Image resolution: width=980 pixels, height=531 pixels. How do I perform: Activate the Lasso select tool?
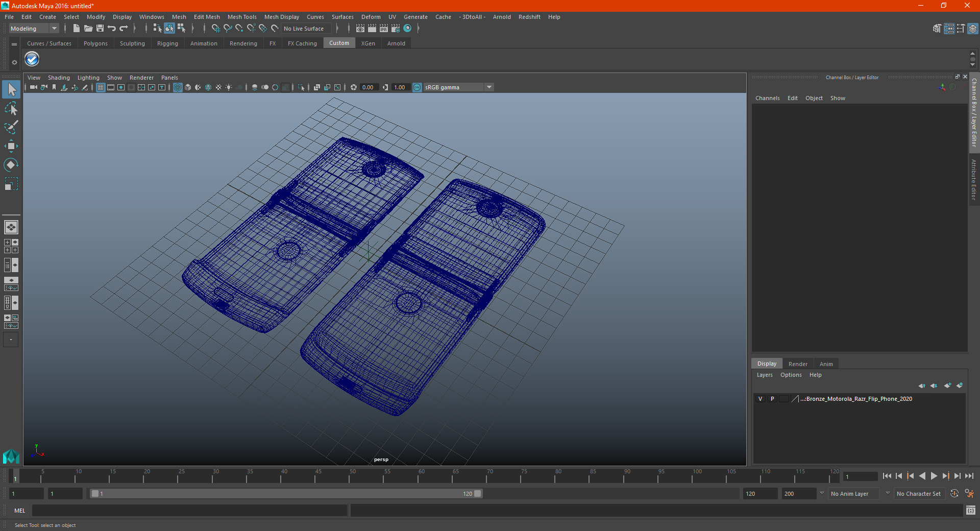coord(11,109)
